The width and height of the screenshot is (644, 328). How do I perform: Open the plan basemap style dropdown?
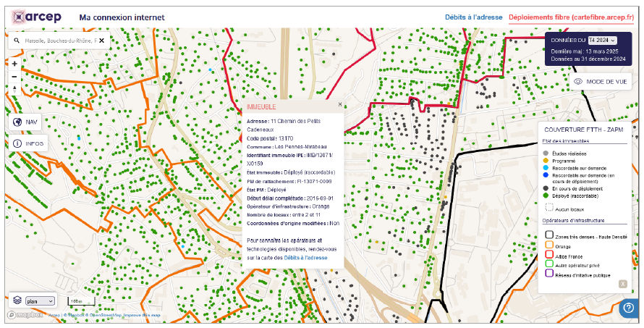pos(40,300)
